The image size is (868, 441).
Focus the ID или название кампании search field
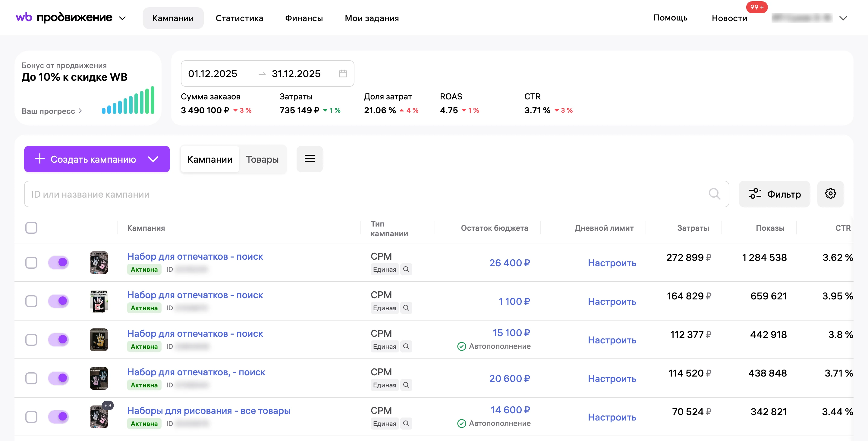coord(376,194)
